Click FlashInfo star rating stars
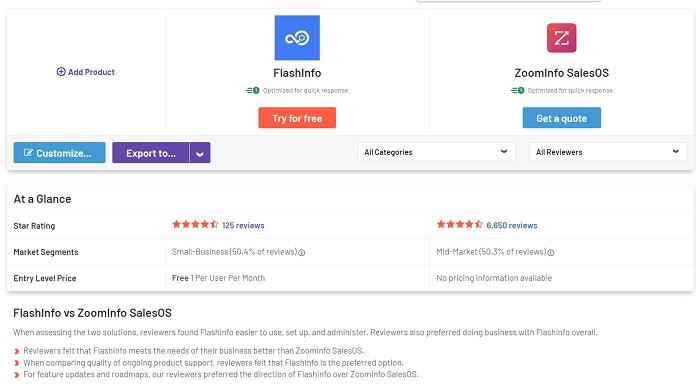Screen dimensions: 700x390 [195, 224]
